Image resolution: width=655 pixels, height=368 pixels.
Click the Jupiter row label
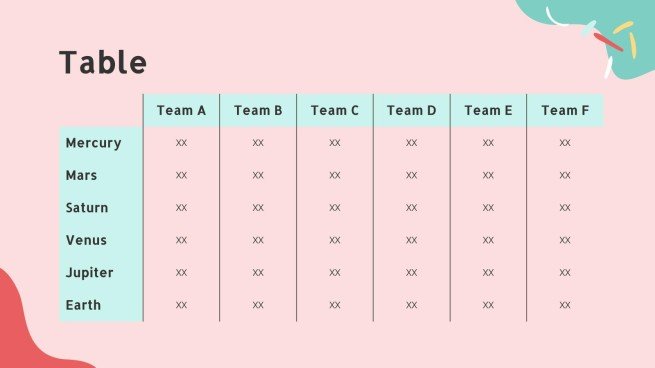tap(89, 273)
